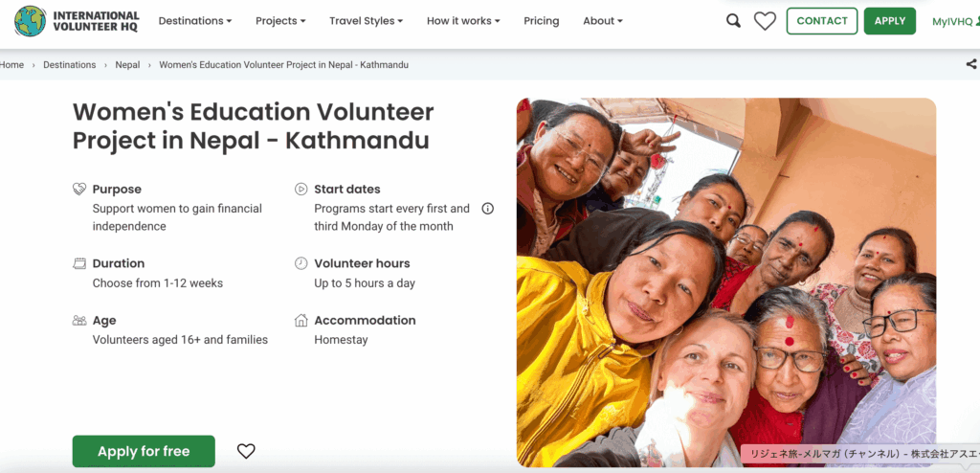This screenshot has height=473, width=980.
Task: Open the search magnifier icon
Action: point(733,21)
